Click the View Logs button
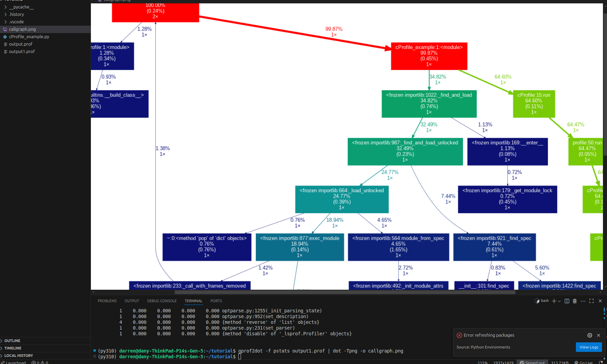Screen dimensions: 607x364 [x=589, y=347]
